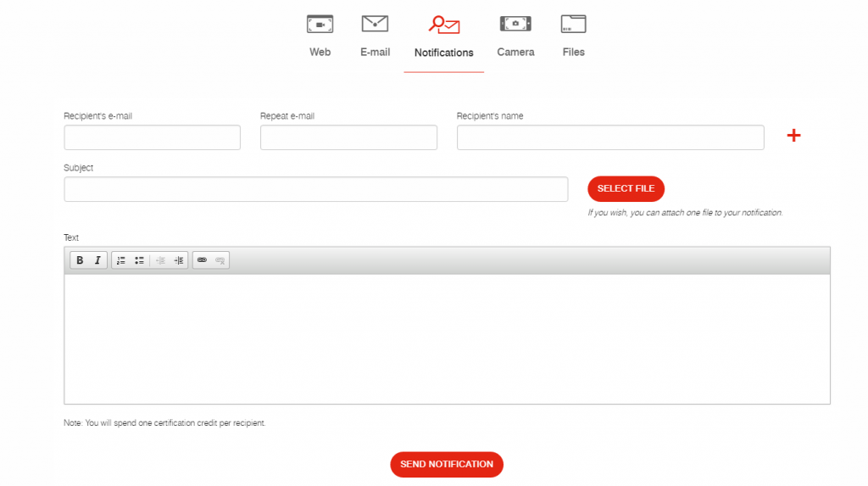Open the Files tab

(x=573, y=36)
